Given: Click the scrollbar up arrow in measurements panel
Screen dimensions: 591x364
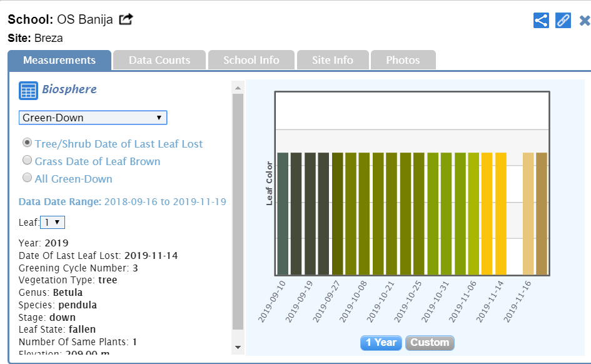Looking at the screenshot, I should (x=238, y=88).
